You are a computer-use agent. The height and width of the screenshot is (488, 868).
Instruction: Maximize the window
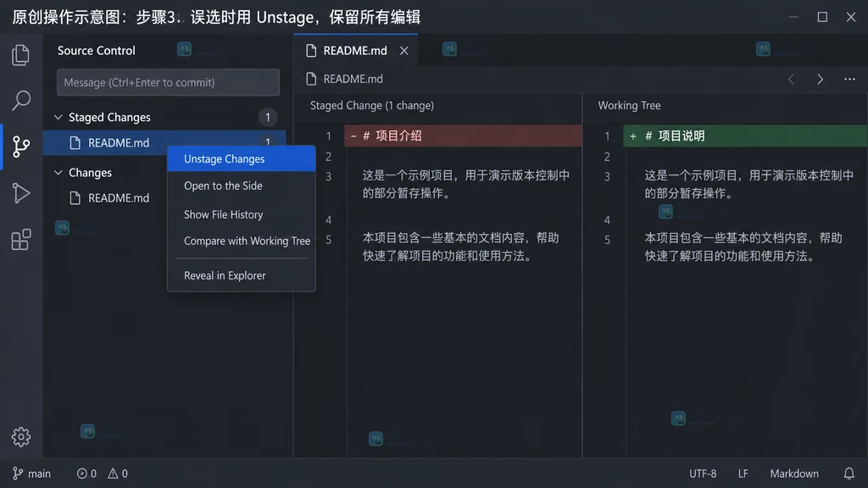(822, 17)
